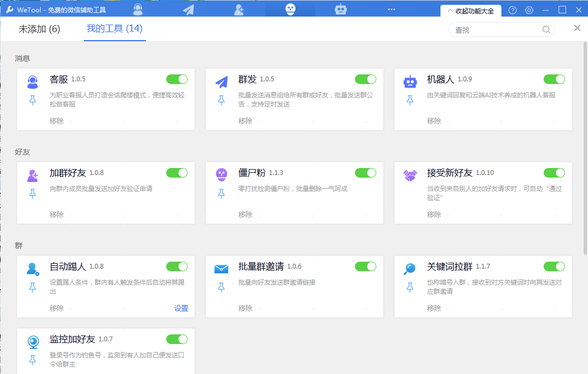
Task: Turn off the 加群好友 switch
Action: pos(177,173)
